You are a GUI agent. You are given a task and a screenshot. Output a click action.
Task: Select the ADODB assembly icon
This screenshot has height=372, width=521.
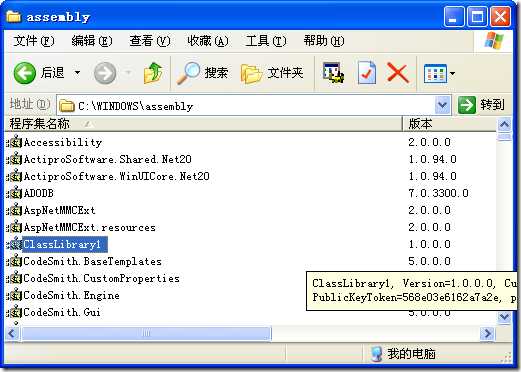click(x=14, y=193)
